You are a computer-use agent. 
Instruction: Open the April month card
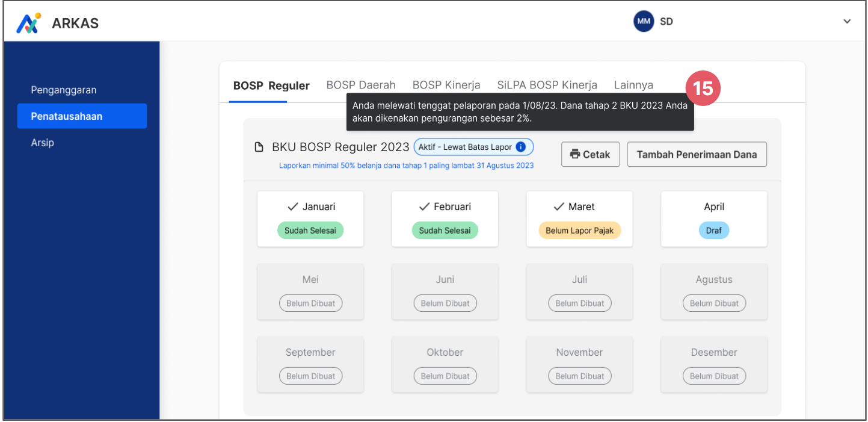[x=714, y=219]
